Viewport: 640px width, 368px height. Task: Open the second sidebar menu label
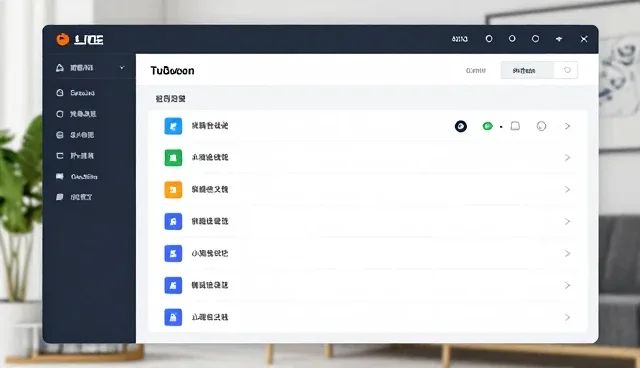tap(83, 114)
